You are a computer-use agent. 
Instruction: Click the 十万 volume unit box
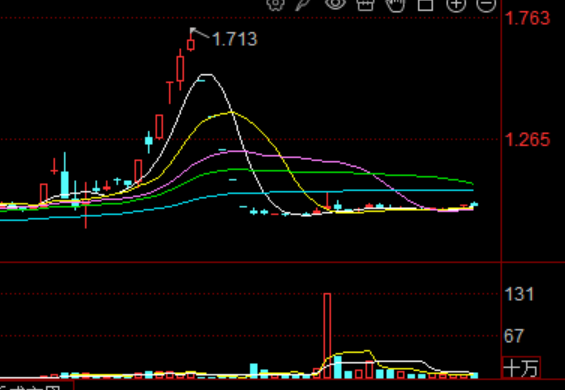521,368
